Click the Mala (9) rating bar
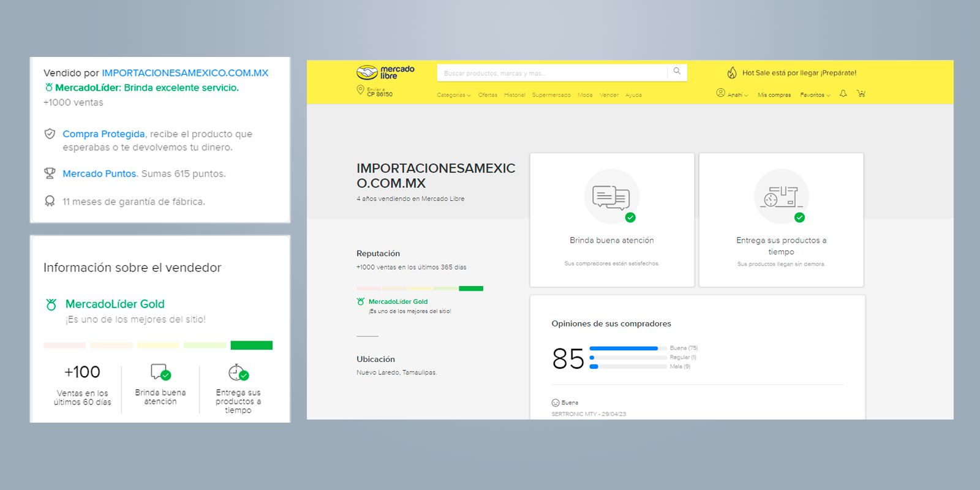 pos(628,366)
